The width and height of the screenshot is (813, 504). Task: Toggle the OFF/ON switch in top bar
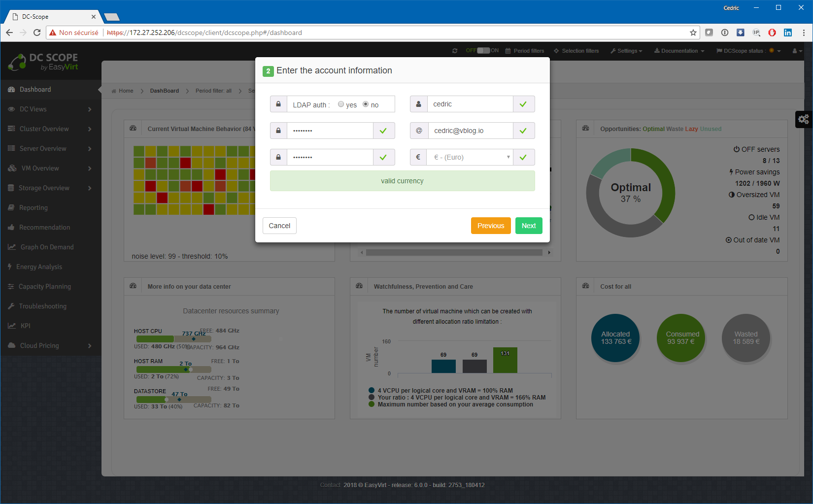(x=483, y=51)
